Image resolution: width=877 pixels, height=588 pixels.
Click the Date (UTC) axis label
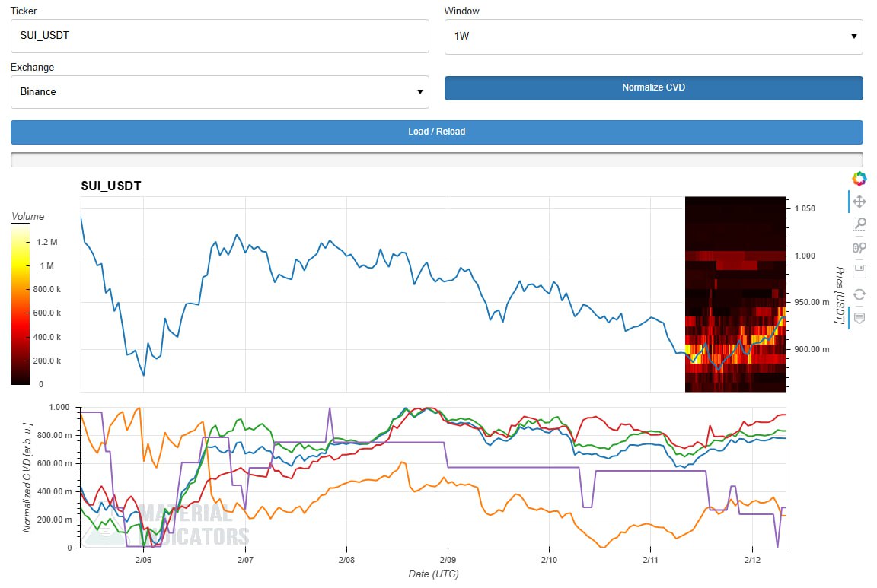tap(432, 574)
